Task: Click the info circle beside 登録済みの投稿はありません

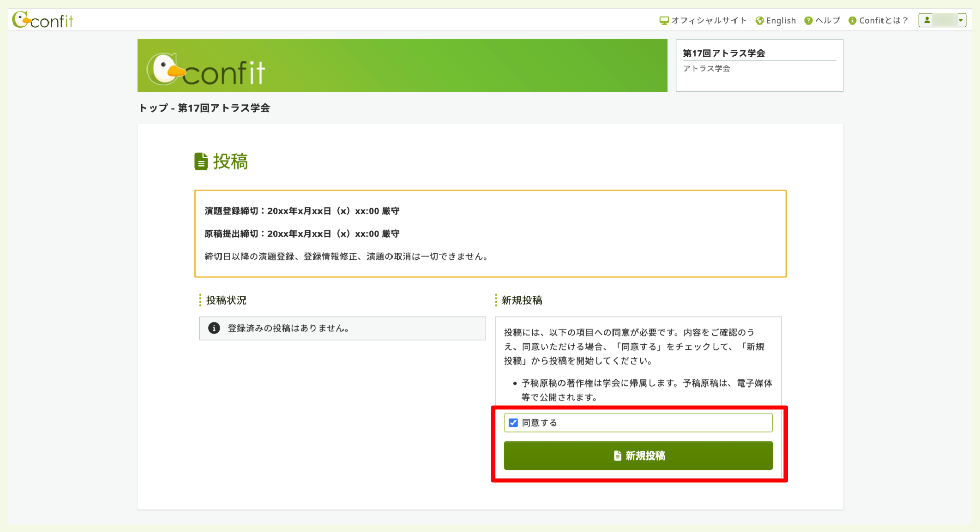Action: coord(214,328)
